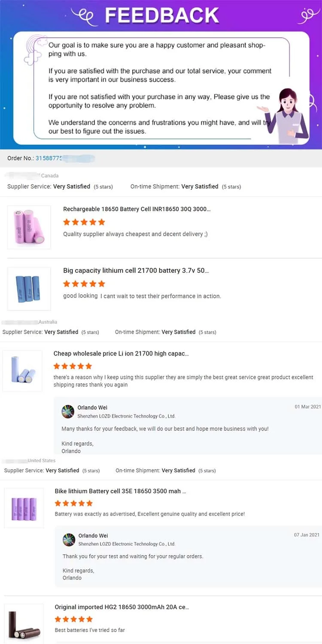
Task: Click star rating under 21700 3.7v lithium cell
Action: point(84,284)
